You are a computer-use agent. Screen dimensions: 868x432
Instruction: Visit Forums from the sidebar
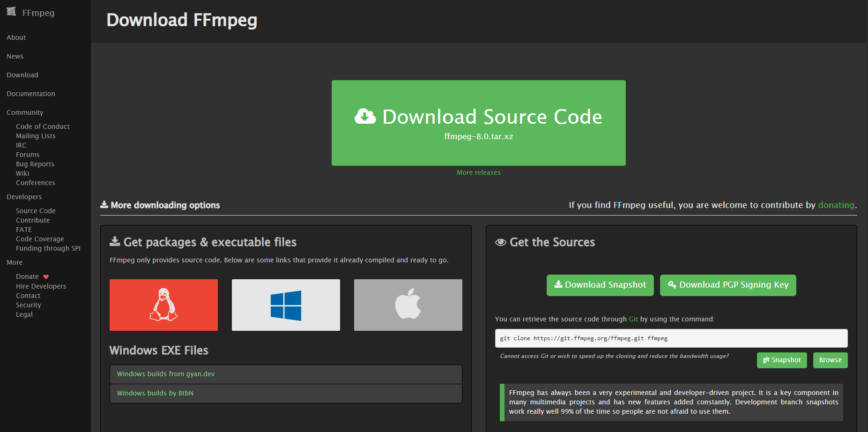click(28, 155)
